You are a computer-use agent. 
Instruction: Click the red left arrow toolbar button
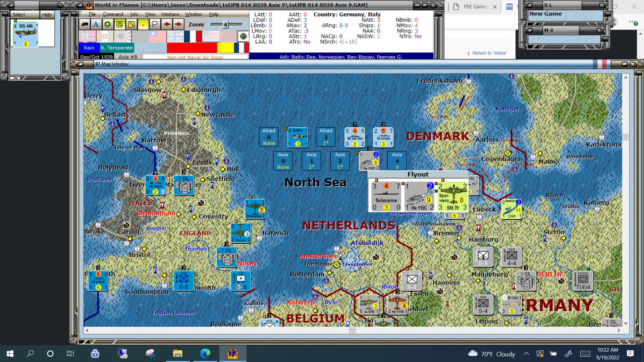[x=167, y=24]
